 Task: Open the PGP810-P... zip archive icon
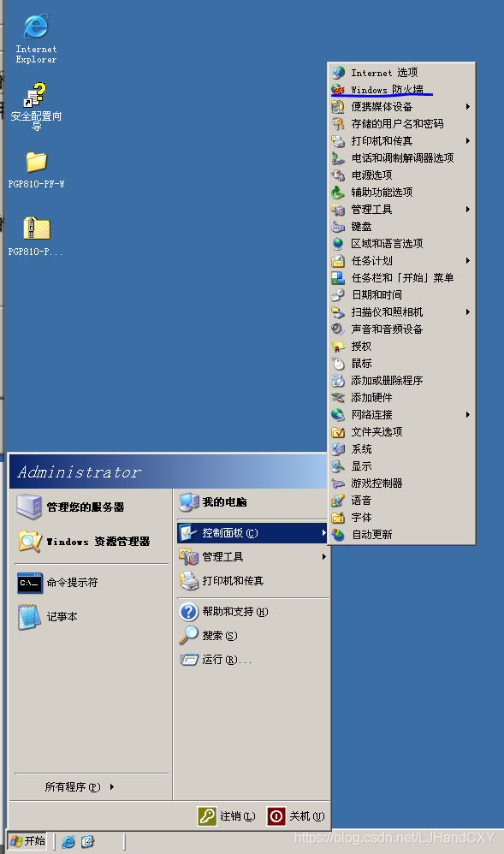37,228
